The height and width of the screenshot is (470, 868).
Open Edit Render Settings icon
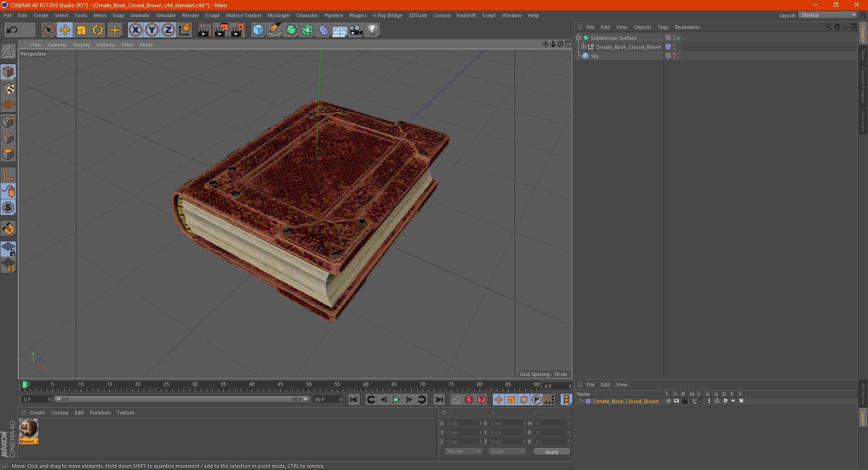pyautogui.click(x=238, y=30)
